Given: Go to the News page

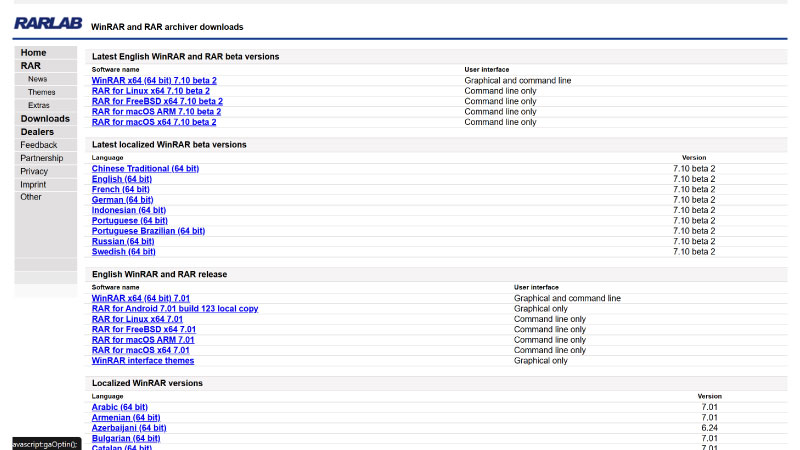Looking at the screenshot, I should pyautogui.click(x=37, y=79).
